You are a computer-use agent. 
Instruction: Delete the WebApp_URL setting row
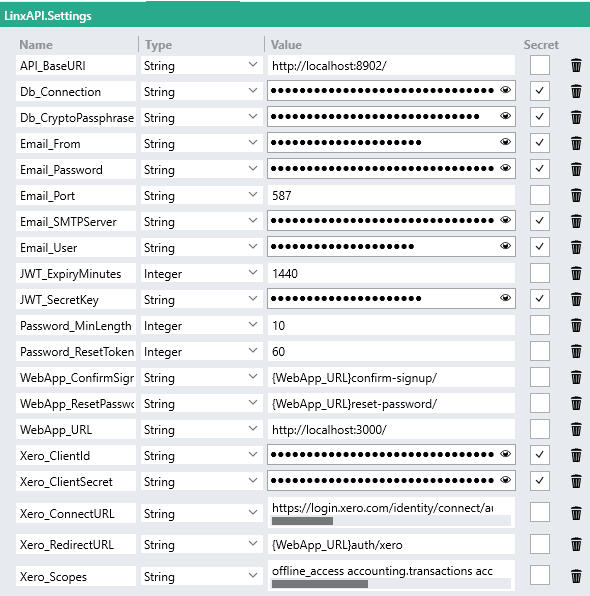tap(576, 429)
